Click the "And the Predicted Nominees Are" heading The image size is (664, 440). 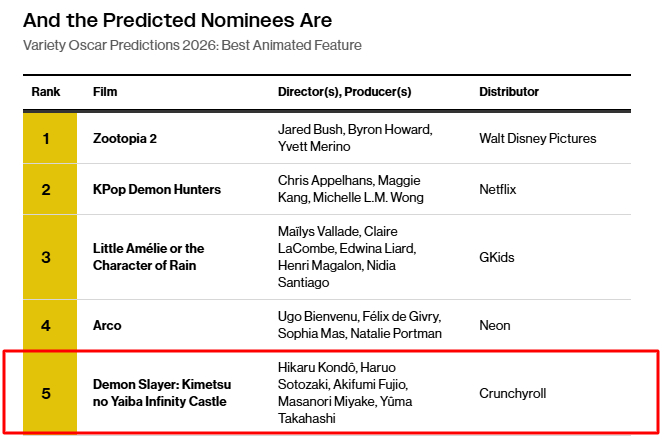click(x=177, y=20)
